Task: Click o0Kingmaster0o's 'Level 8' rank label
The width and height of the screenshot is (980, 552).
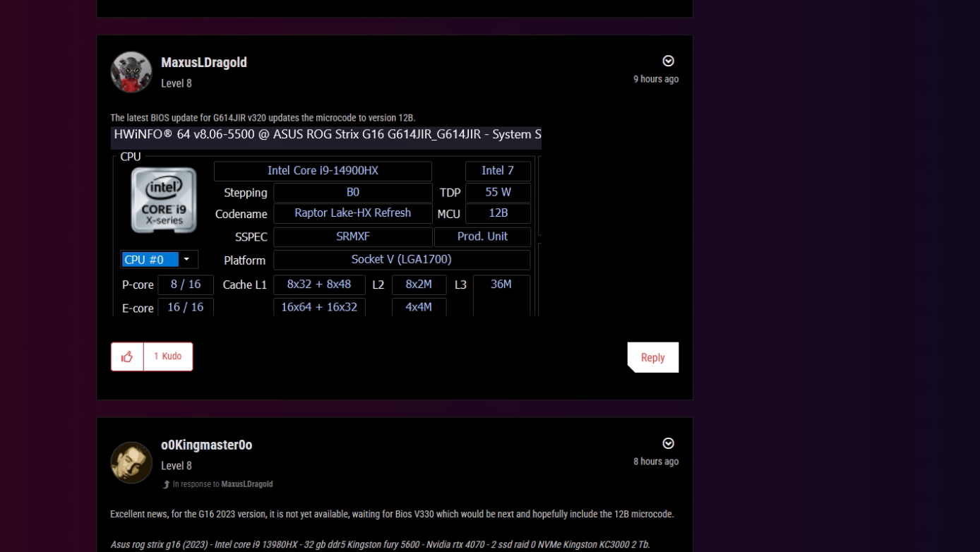Action: click(177, 466)
